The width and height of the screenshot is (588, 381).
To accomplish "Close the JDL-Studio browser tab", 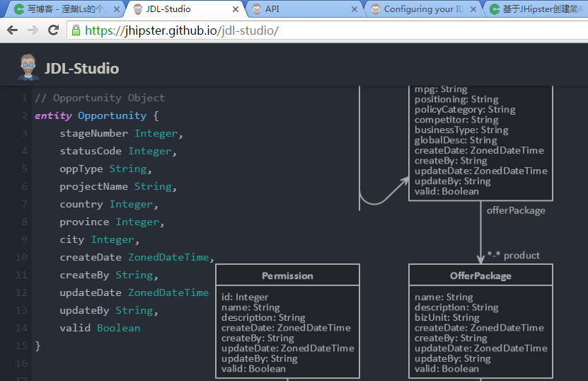I will tap(235, 9).
